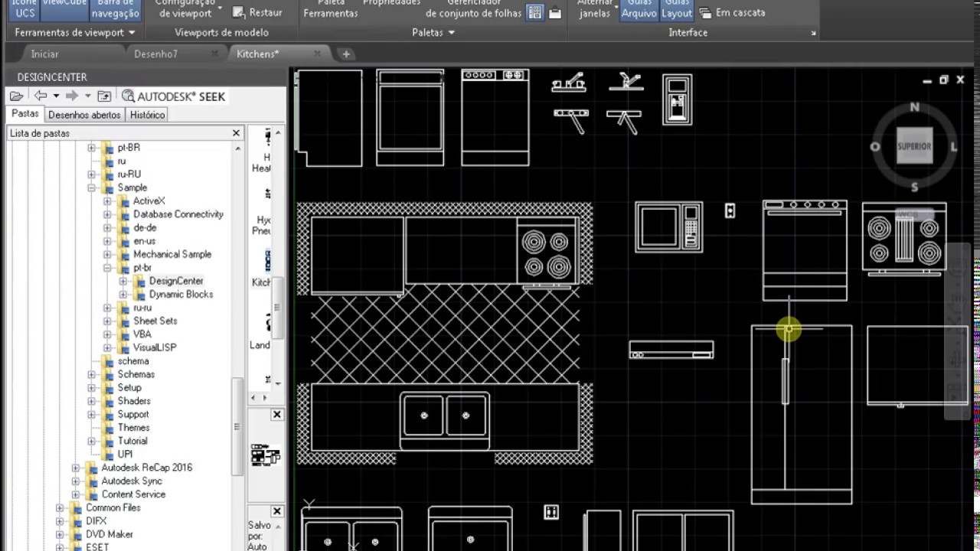Click the Restaur viewport button

pos(258,12)
